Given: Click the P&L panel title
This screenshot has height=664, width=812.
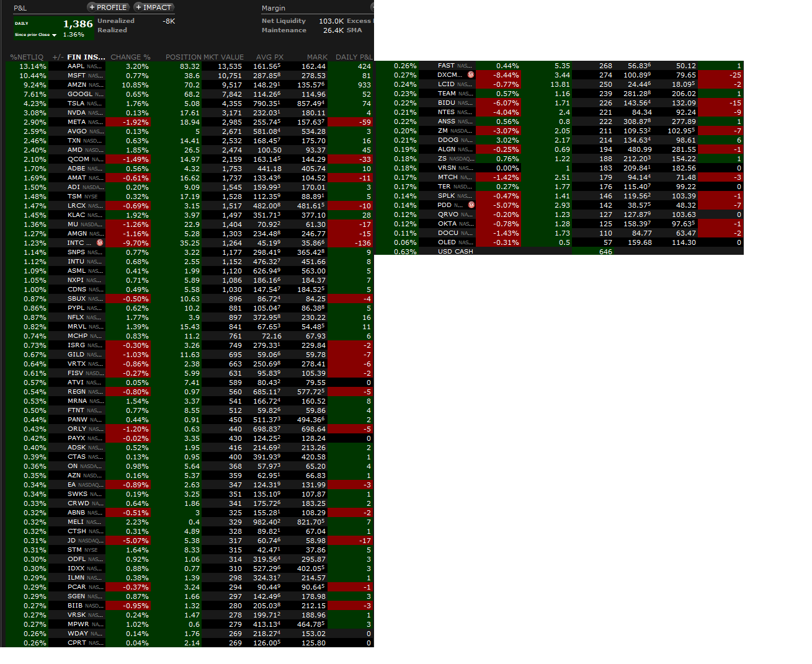Looking at the screenshot, I should (x=20, y=8).
